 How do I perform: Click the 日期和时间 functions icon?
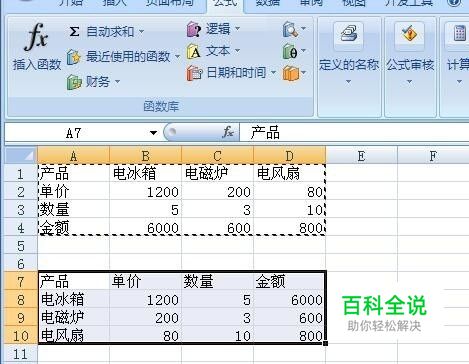[194, 73]
